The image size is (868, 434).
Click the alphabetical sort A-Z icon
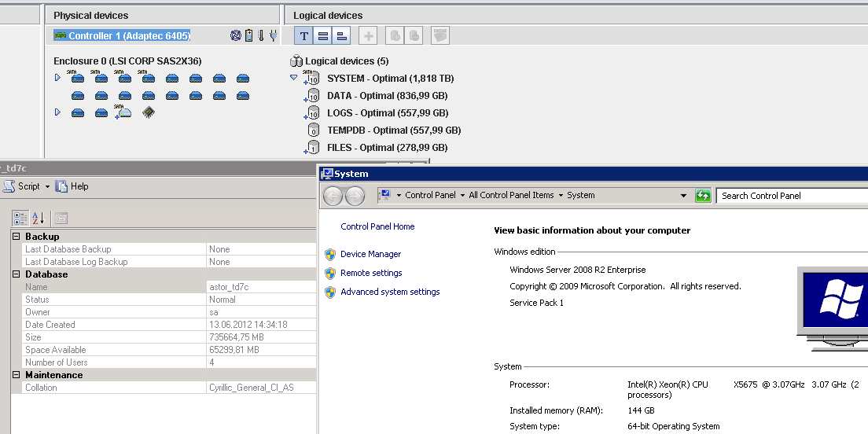pos(38,219)
